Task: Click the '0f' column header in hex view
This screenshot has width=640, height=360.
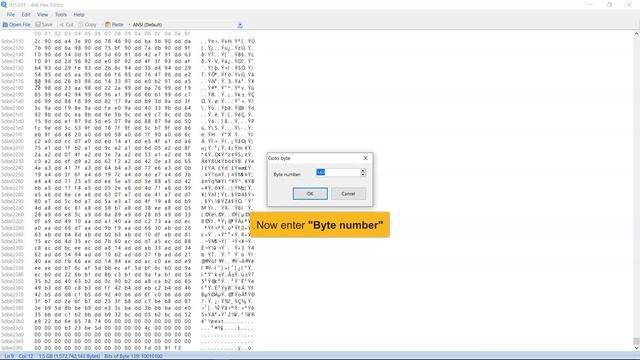Action: pos(187,34)
